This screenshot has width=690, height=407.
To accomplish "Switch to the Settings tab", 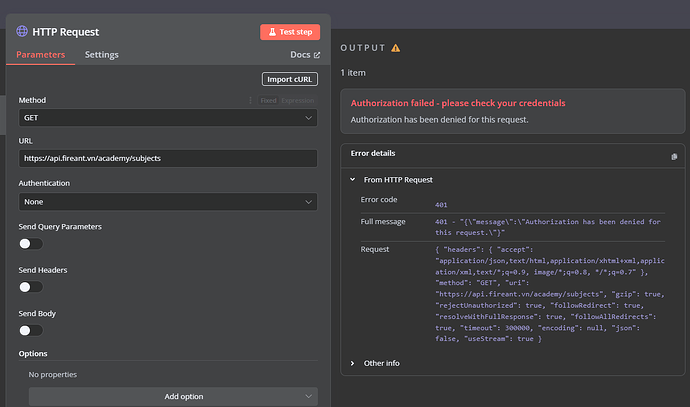I will (102, 55).
